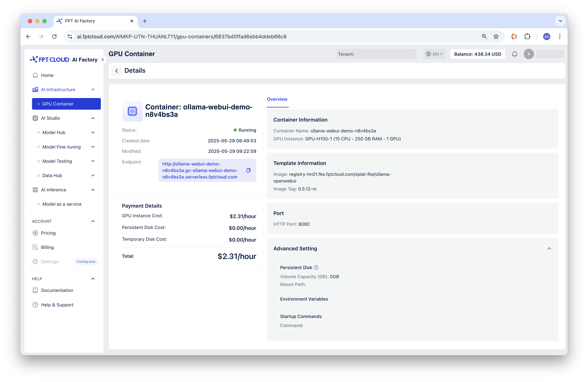Screen dimensions: 588x382
Task: Open the Pricing page
Action: (48, 233)
